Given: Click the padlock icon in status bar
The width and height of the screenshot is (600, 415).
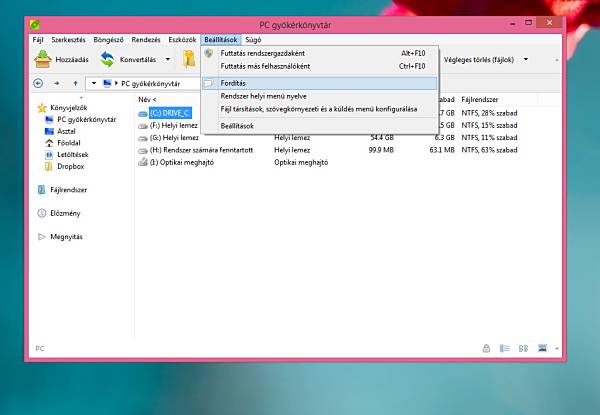Looking at the screenshot, I should pyautogui.click(x=486, y=348).
